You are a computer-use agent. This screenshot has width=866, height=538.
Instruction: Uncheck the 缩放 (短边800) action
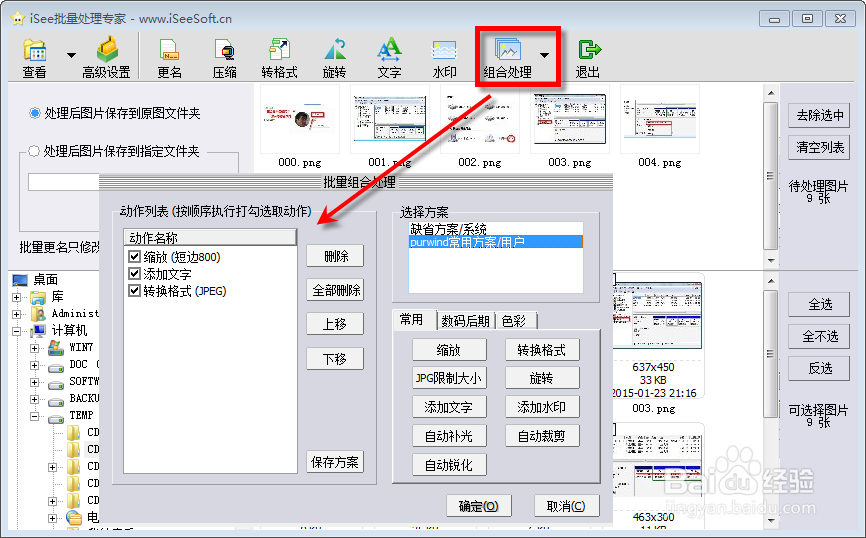pos(134,256)
